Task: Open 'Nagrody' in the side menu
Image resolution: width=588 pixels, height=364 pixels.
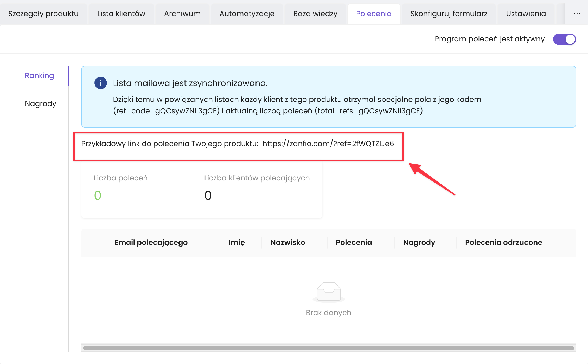Action: [x=41, y=103]
